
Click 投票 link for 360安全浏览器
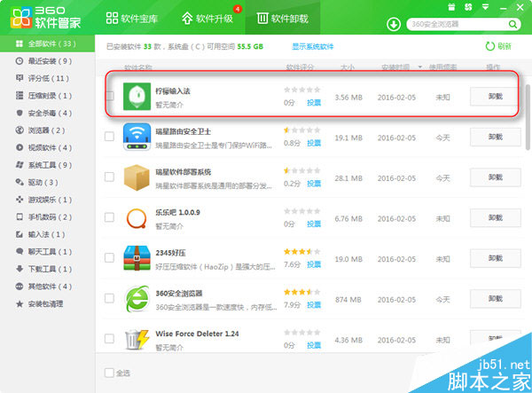pos(314,305)
